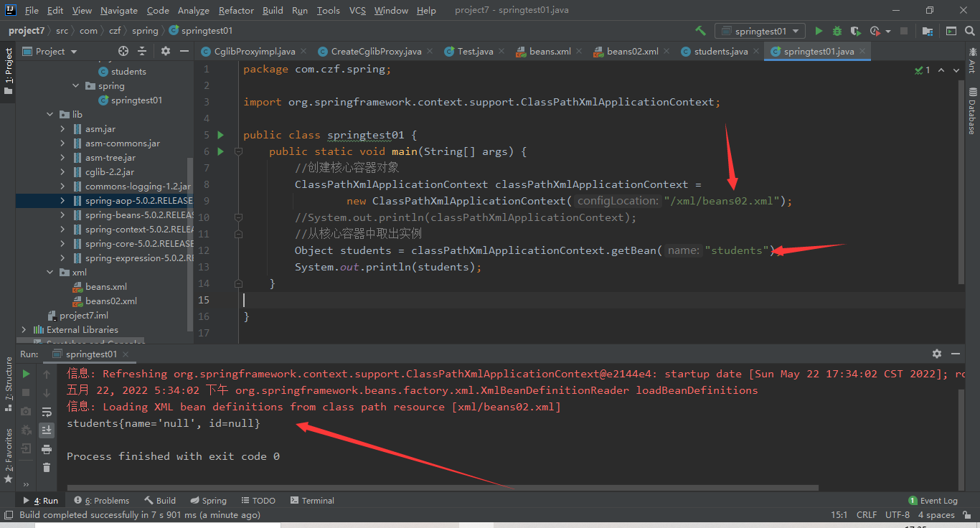Close the springtest01.java tab
980x528 pixels.
pos(863,51)
